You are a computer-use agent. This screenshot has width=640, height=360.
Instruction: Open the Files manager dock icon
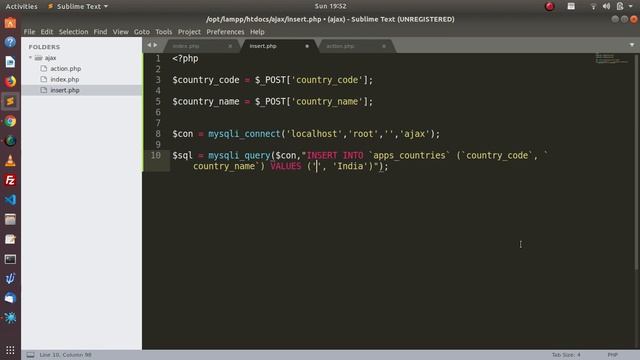pos(10,220)
